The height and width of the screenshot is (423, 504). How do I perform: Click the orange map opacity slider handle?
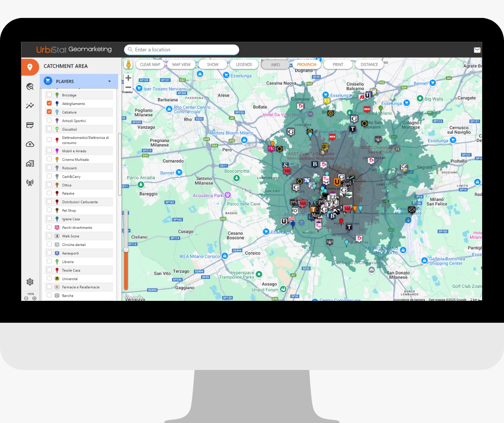[x=126, y=249]
